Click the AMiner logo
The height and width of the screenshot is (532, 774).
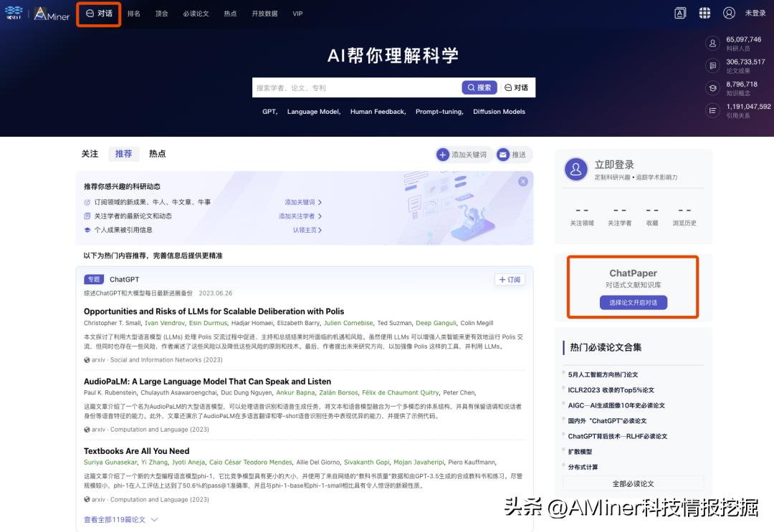(51, 13)
